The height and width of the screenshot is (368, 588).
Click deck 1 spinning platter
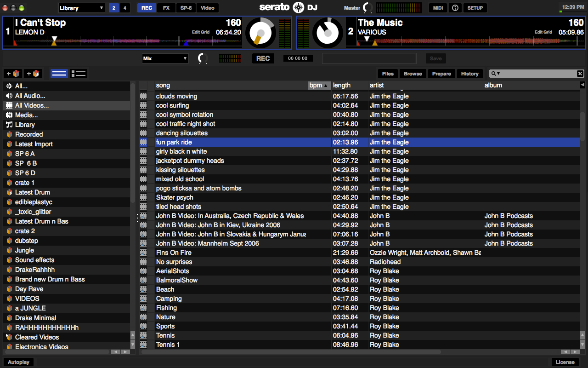pyautogui.click(x=260, y=33)
